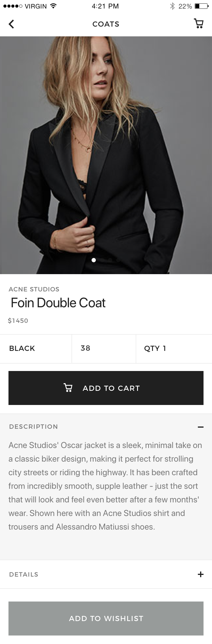This screenshot has height=644, width=212.
Task: Expand Details with the plus icon
Action: click(x=201, y=574)
